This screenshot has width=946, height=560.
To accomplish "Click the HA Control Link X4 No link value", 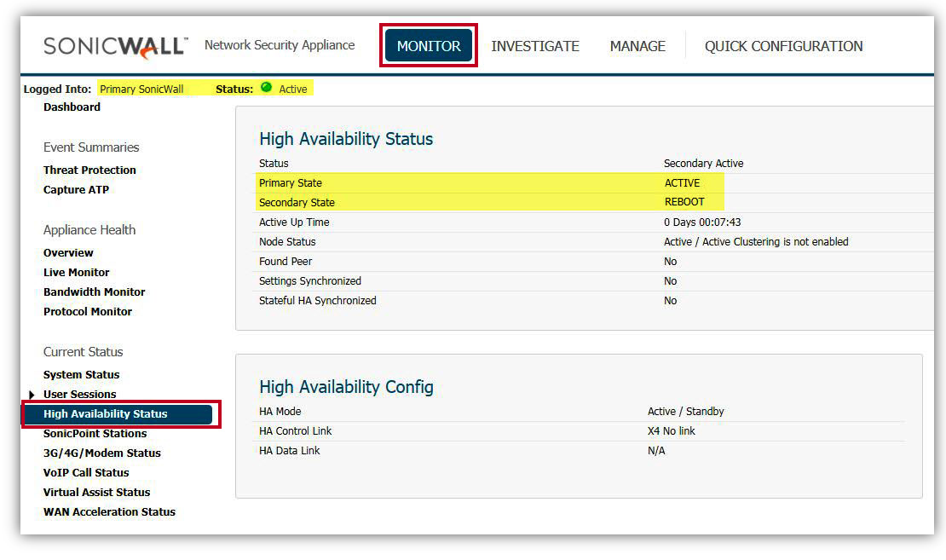I will coord(672,430).
